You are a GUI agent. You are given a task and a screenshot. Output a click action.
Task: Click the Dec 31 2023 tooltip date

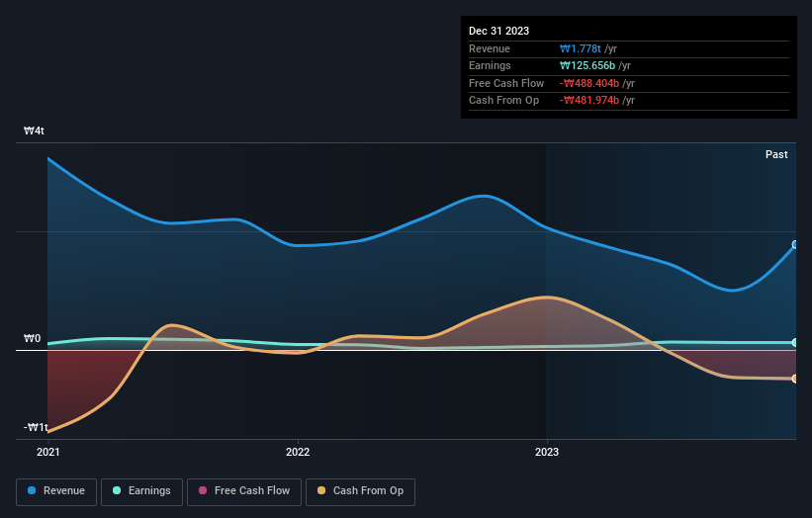(x=498, y=31)
